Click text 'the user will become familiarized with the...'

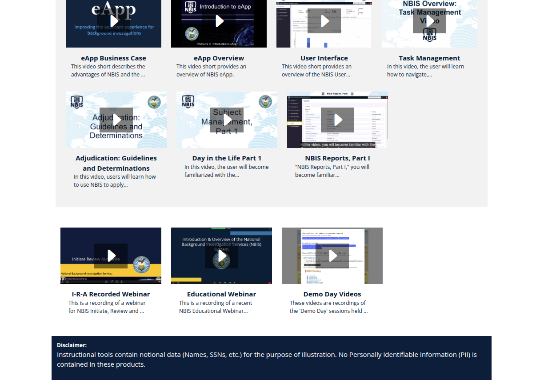pos(227,171)
